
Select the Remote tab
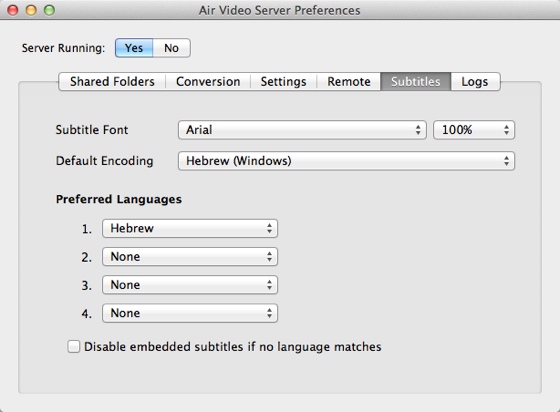pos(349,82)
